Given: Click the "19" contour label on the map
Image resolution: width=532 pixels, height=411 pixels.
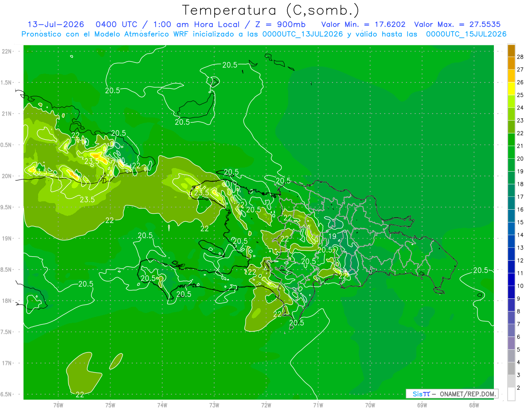Looking at the screenshot, I should coord(332,237).
